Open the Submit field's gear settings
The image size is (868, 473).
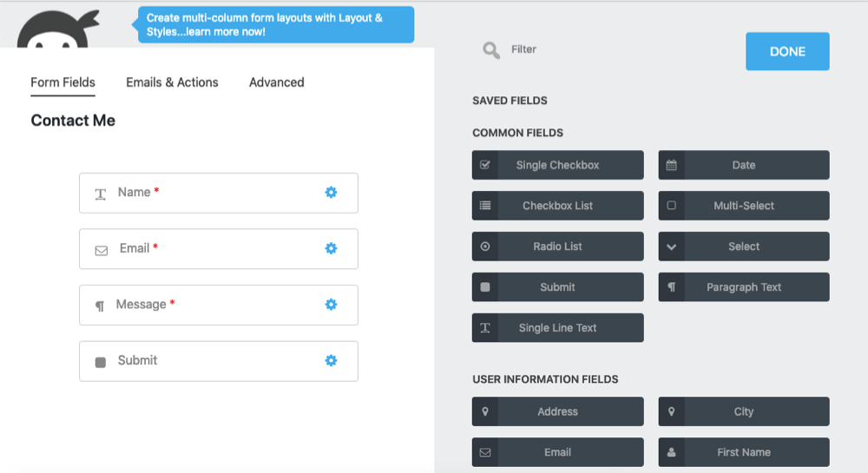(x=331, y=360)
